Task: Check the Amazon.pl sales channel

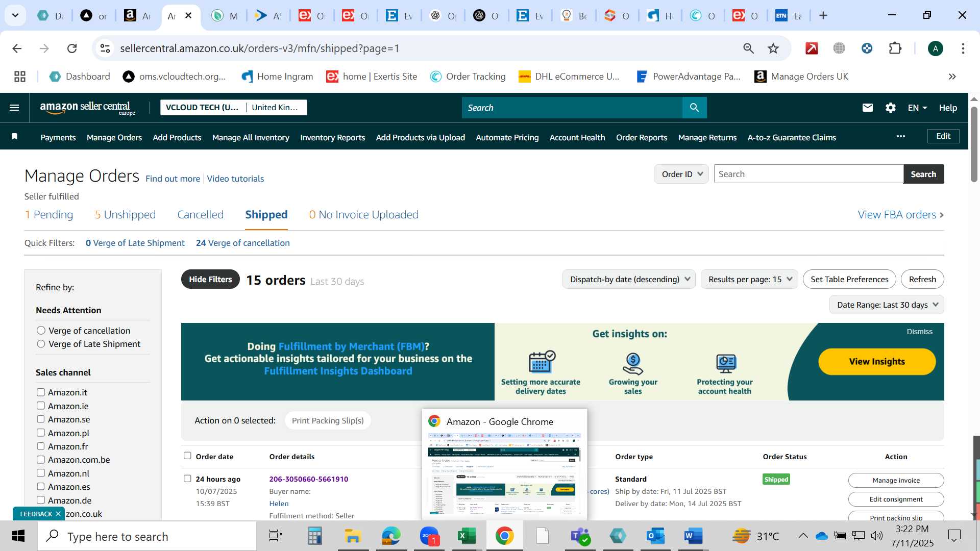Action: pos(41,433)
